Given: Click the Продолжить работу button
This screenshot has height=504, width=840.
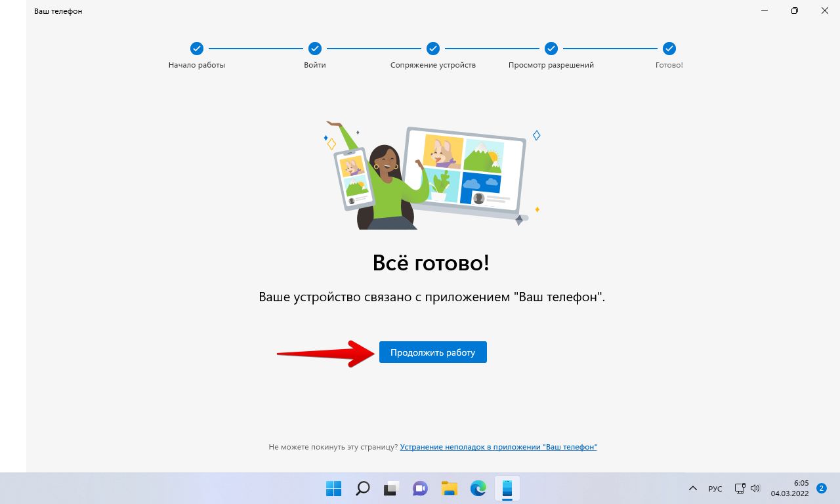Looking at the screenshot, I should coord(432,352).
